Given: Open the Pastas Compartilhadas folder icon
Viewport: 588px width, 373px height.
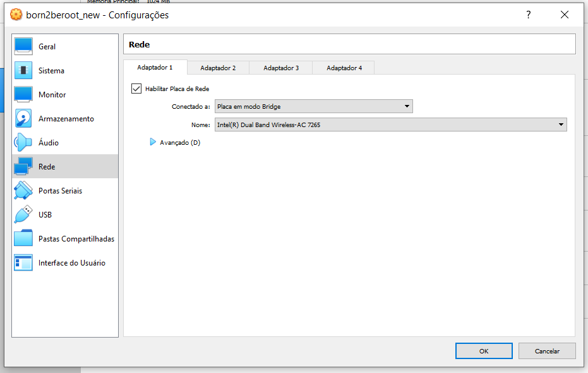Looking at the screenshot, I should tap(23, 238).
